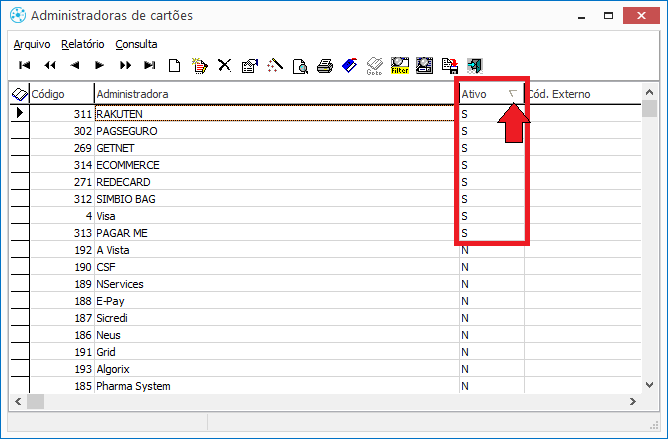
Task: Select the CSF row
Action: coord(326,267)
